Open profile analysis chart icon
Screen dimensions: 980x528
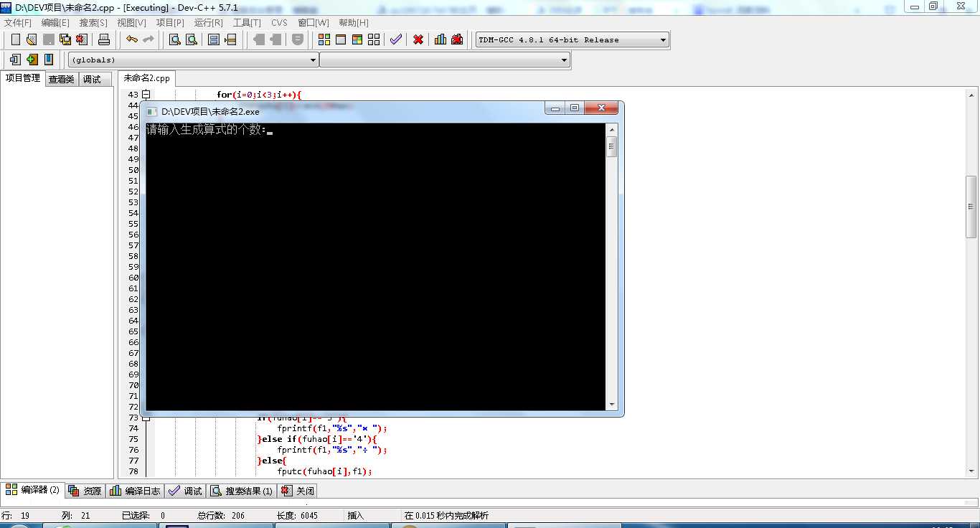click(x=440, y=39)
